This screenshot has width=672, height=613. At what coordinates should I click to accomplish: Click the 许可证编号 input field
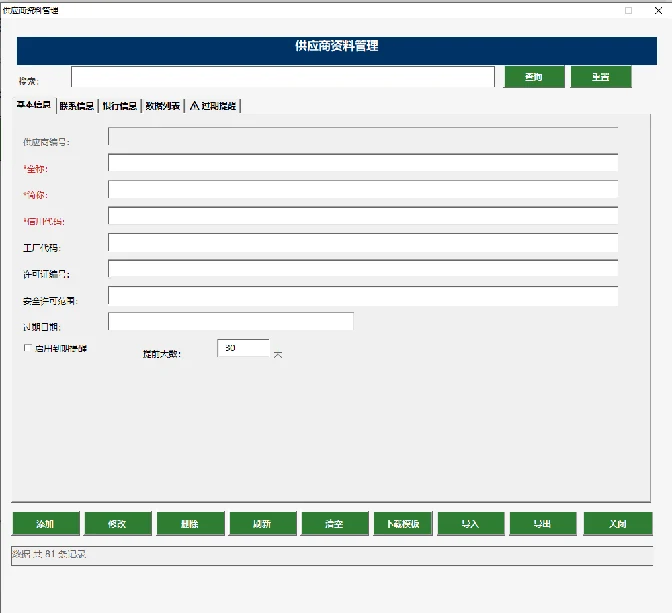click(363, 268)
